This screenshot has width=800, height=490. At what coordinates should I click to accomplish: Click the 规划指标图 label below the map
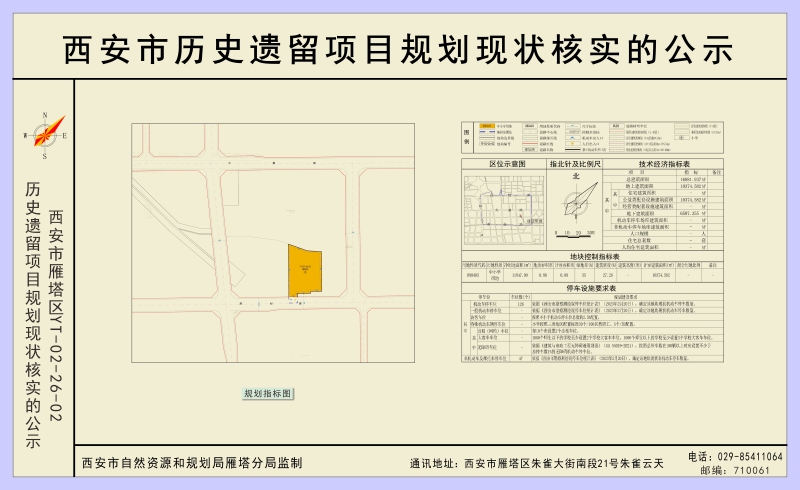[268, 394]
